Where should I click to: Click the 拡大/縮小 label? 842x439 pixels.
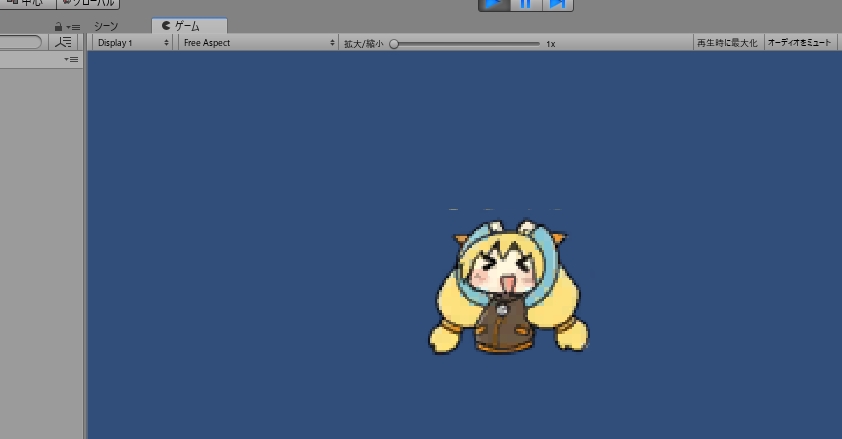(x=364, y=44)
